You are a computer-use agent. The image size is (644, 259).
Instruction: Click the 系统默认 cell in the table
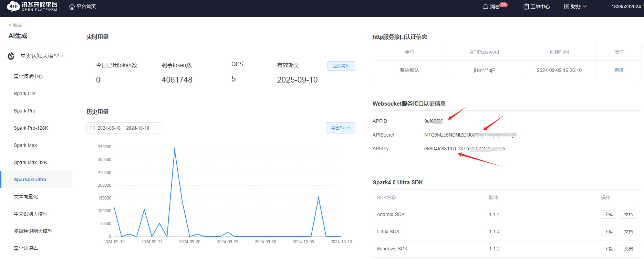409,70
